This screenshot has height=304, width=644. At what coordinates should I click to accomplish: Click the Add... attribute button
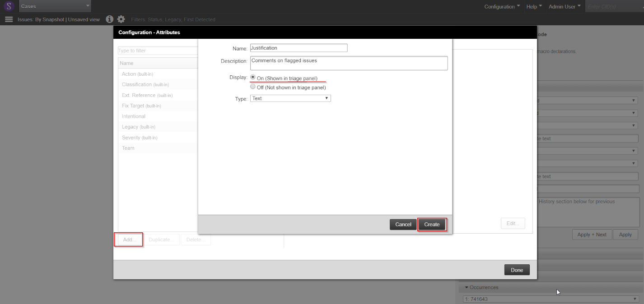click(129, 240)
